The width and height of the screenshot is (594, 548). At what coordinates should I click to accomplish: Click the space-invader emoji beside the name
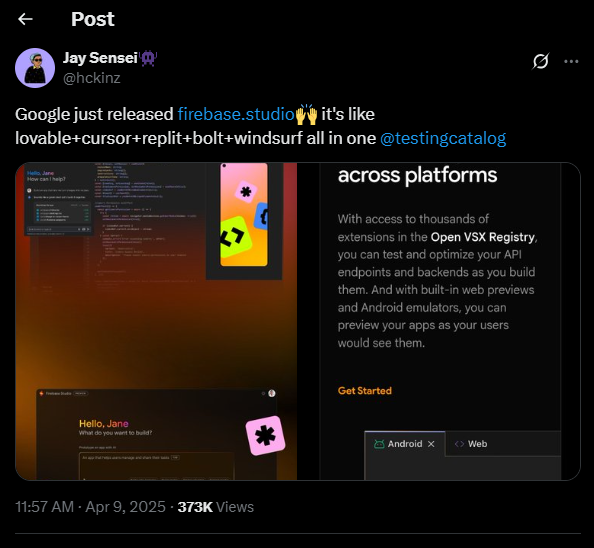(148, 58)
